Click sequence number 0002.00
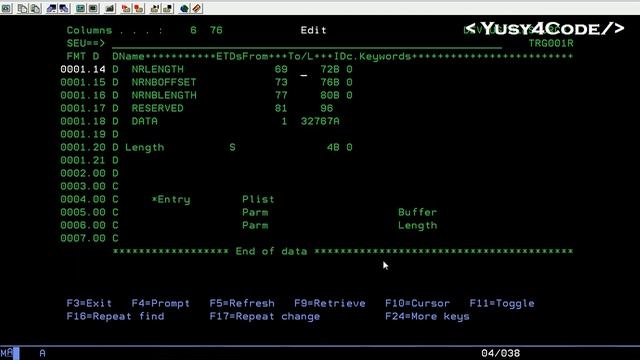The image size is (640, 360). (x=83, y=173)
